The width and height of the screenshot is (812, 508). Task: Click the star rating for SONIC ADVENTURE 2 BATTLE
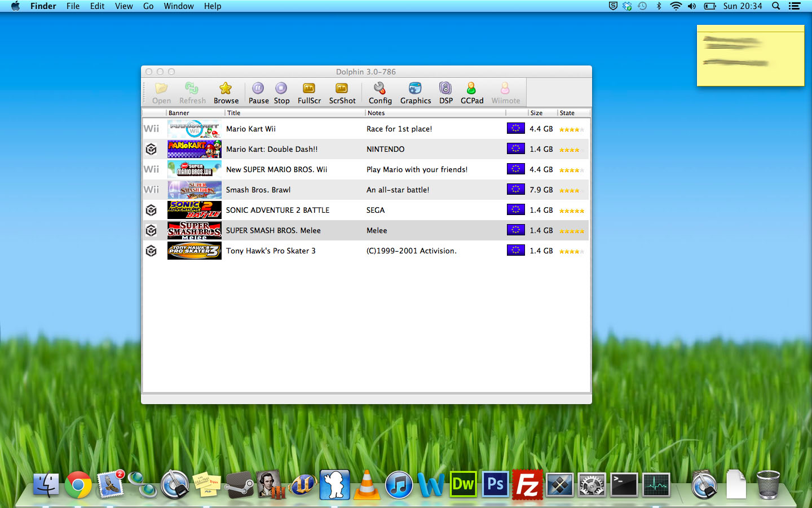tap(572, 211)
